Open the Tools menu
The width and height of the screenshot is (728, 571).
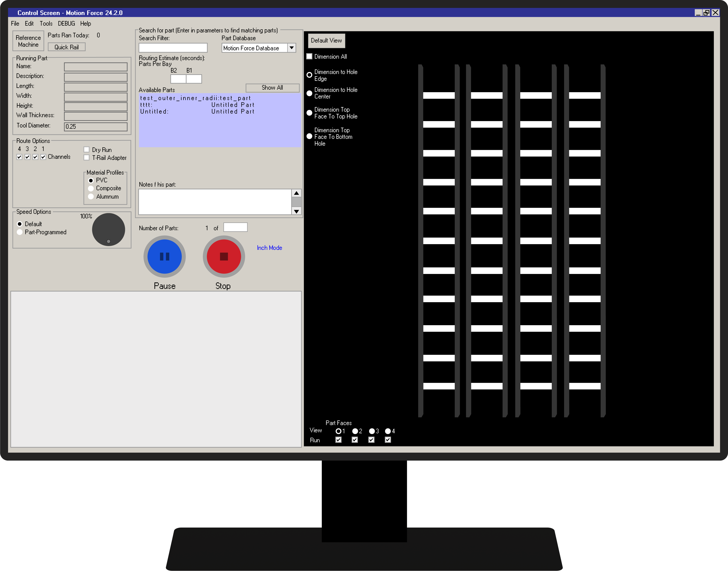pyautogui.click(x=46, y=23)
